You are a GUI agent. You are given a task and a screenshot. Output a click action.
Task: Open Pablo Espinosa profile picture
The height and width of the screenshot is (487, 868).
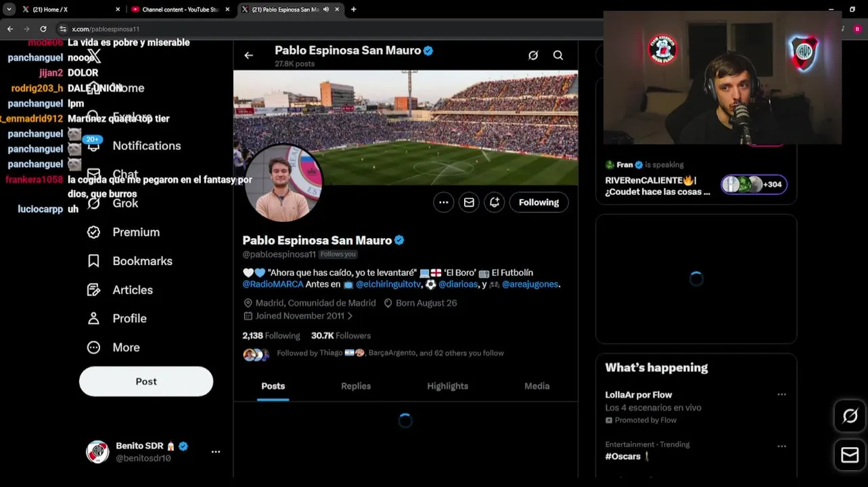[x=283, y=183]
